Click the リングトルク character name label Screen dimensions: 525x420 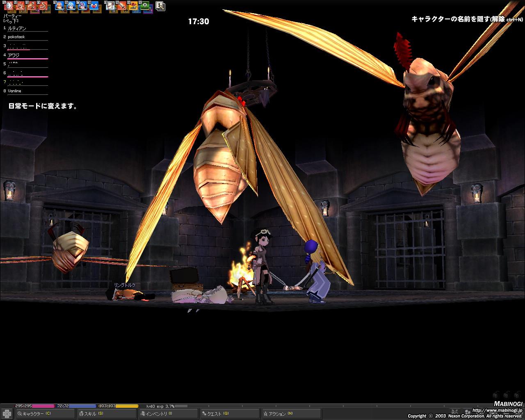coord(125,285)
